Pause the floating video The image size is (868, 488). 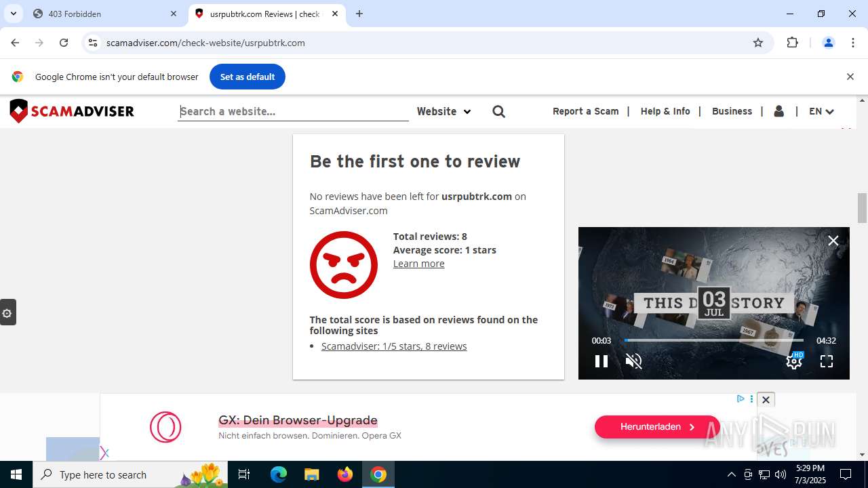[x=601, y=361]
